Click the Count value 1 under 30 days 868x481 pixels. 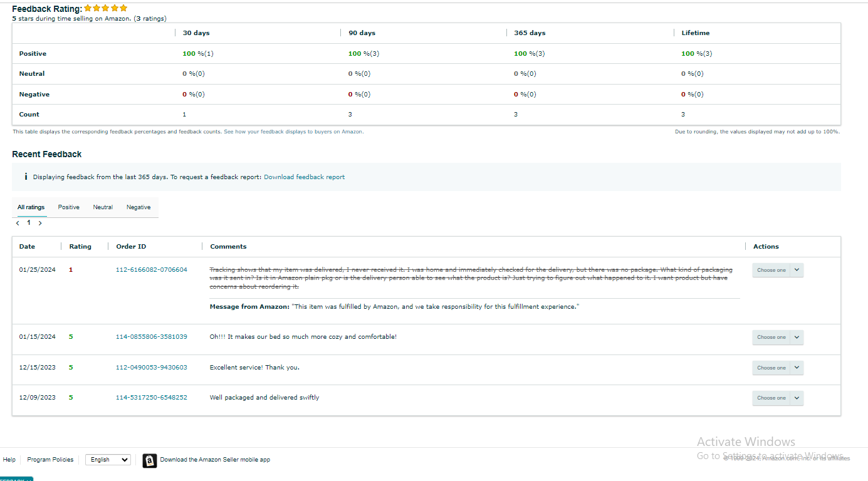coord(184,115)
